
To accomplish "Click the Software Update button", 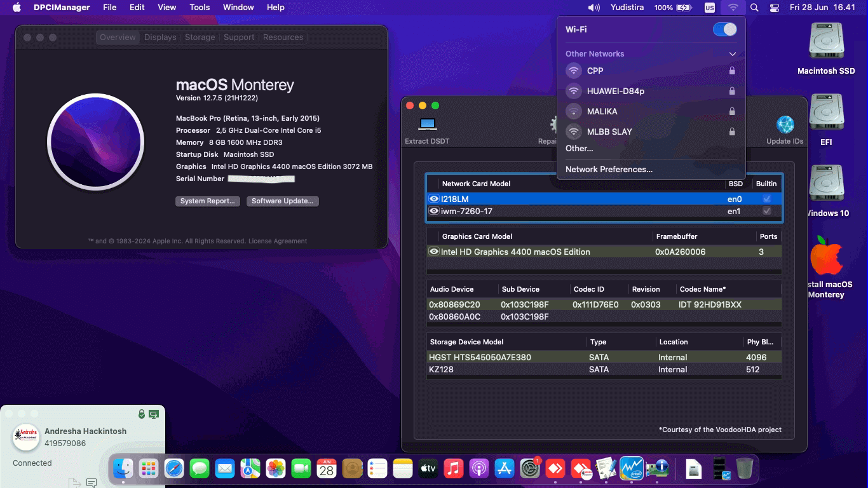I will [281, 201].
